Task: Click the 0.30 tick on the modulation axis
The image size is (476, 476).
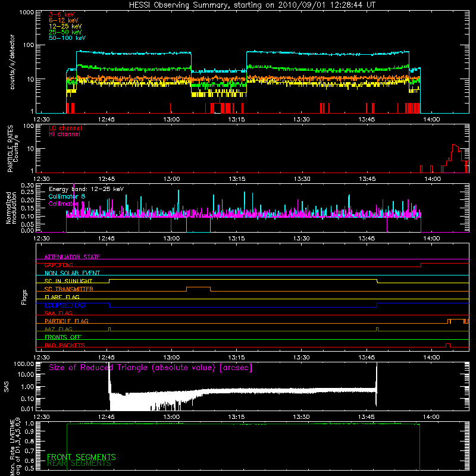Action: point(27,186)
